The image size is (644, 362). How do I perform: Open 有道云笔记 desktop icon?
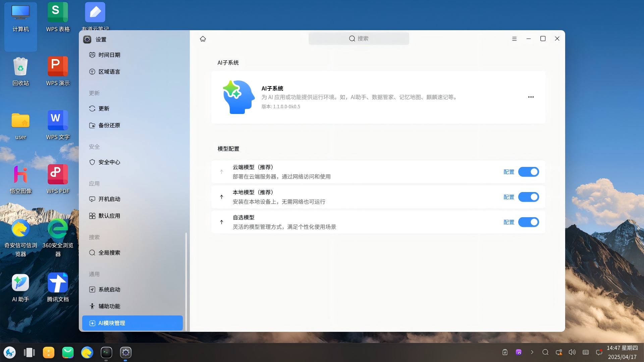[x=95, y=16]
